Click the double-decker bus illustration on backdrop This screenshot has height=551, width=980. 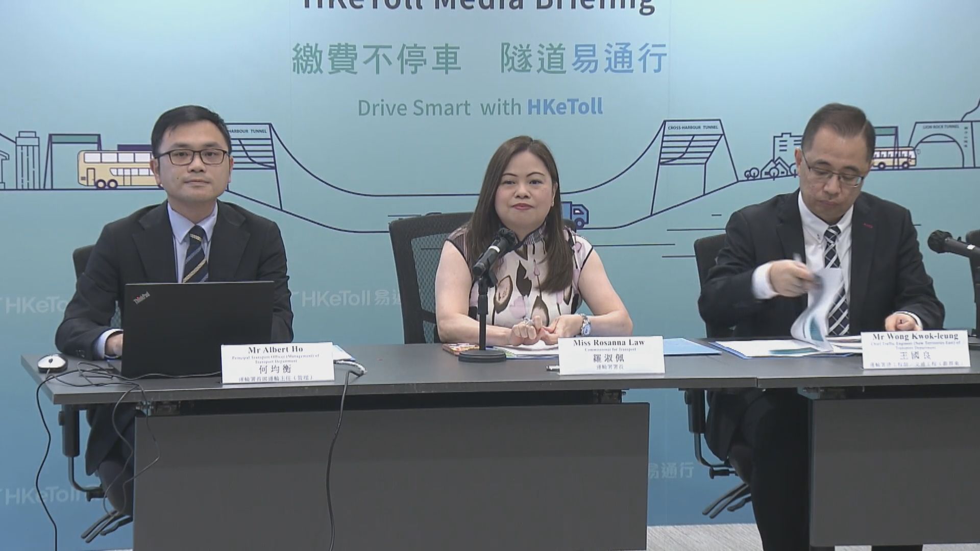click(115, 168)
